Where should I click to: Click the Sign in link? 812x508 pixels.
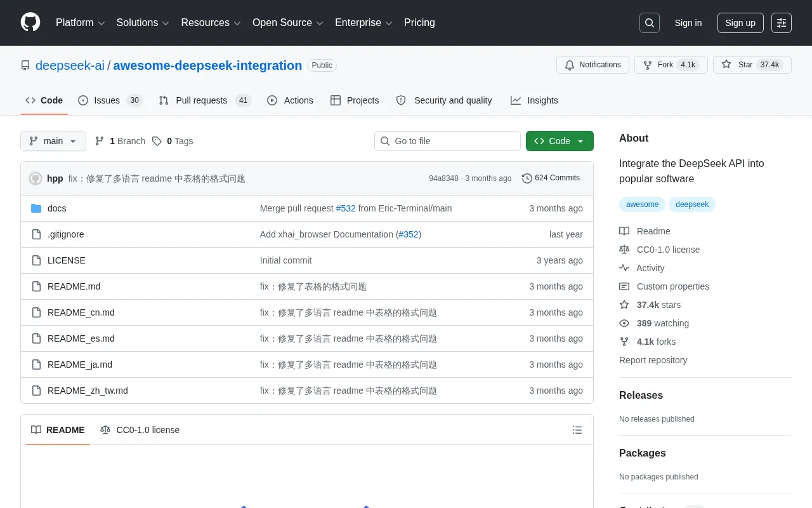tap(688, 23)
